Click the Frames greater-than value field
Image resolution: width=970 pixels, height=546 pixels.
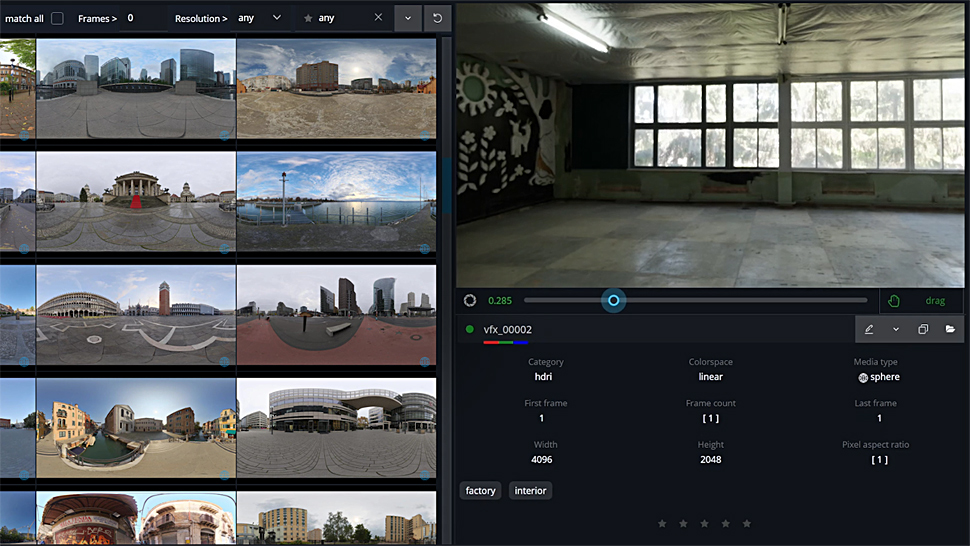point(144,18)
